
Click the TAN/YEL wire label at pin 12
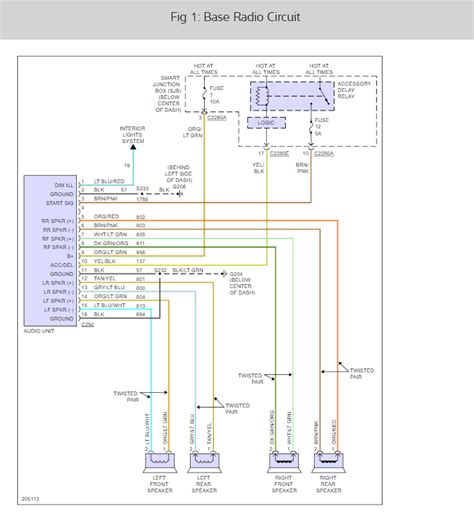point(105,278)
